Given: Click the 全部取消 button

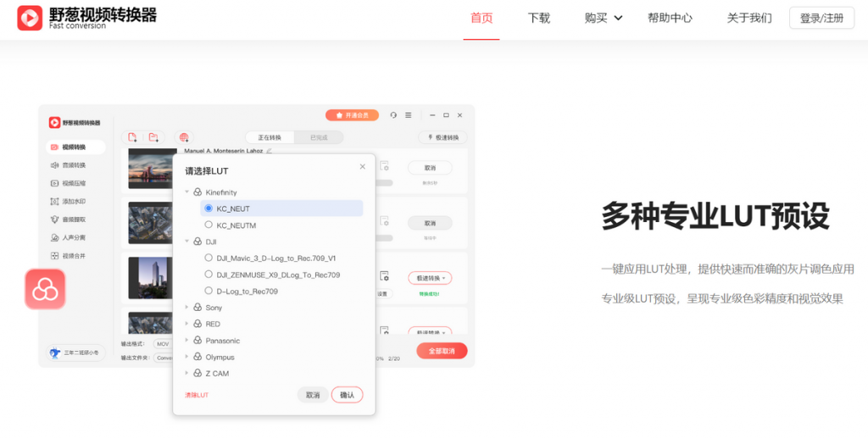Looking at the screenshot, I should coord(442,351).
